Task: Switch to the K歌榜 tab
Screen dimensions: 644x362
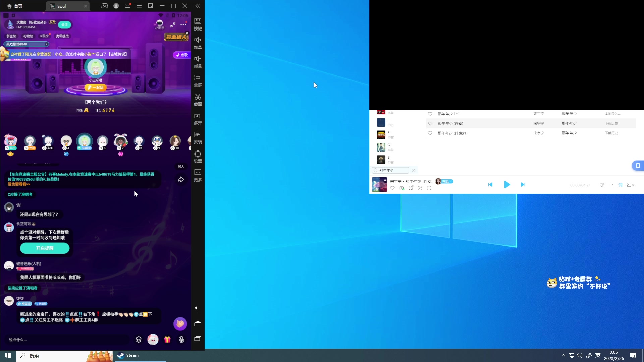Action: [44, 36]
